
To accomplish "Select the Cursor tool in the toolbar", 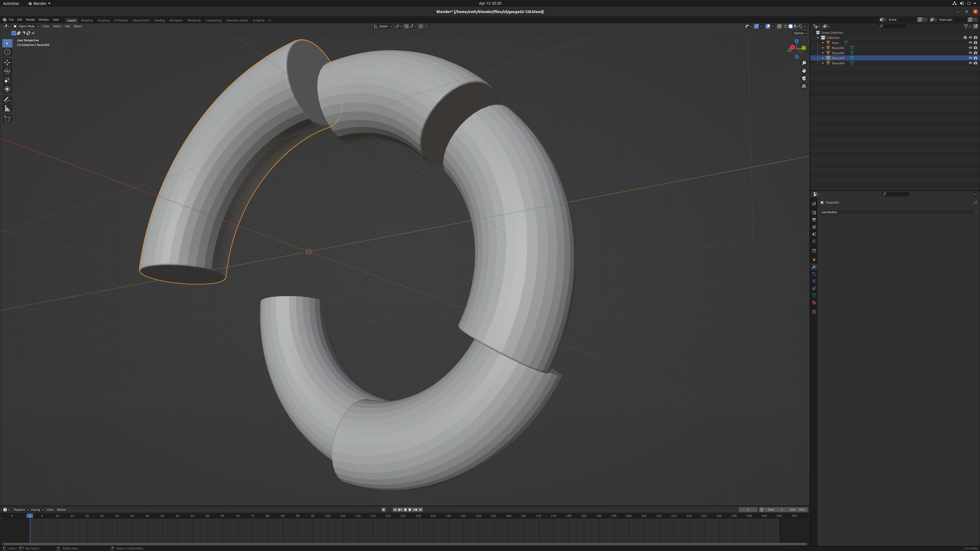I will pyautogui.click(x=7, y=52).
